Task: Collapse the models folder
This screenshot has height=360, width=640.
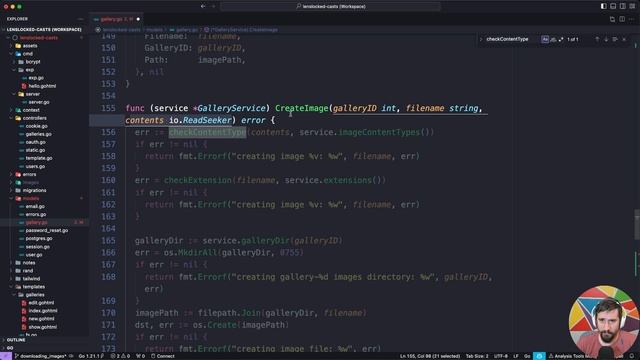Action: coord(31,198)
